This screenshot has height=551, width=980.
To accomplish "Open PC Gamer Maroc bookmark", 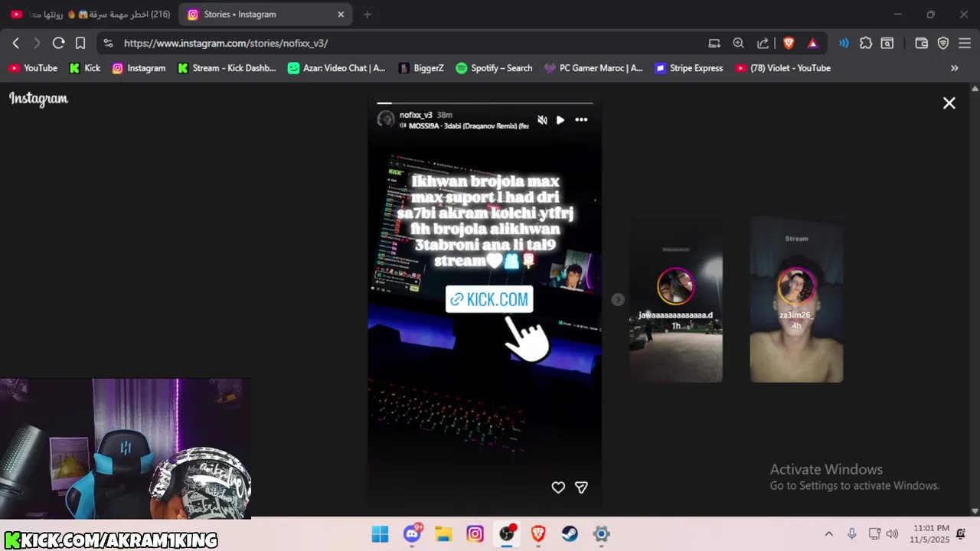I will 593,68.
